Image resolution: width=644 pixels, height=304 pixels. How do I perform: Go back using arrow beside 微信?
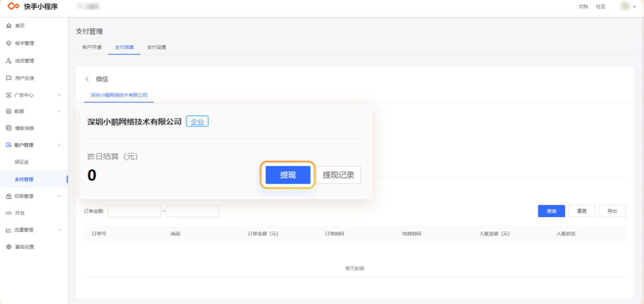[87, 79]
